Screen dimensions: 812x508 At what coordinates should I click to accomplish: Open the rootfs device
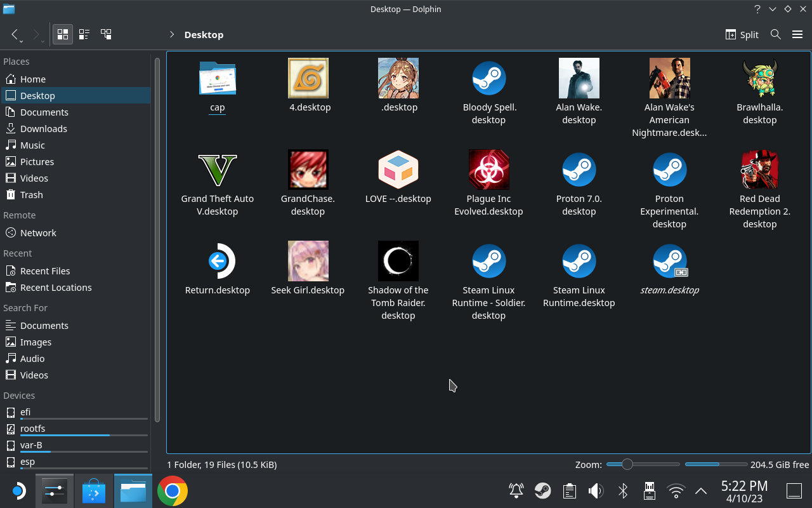(75, 429)
